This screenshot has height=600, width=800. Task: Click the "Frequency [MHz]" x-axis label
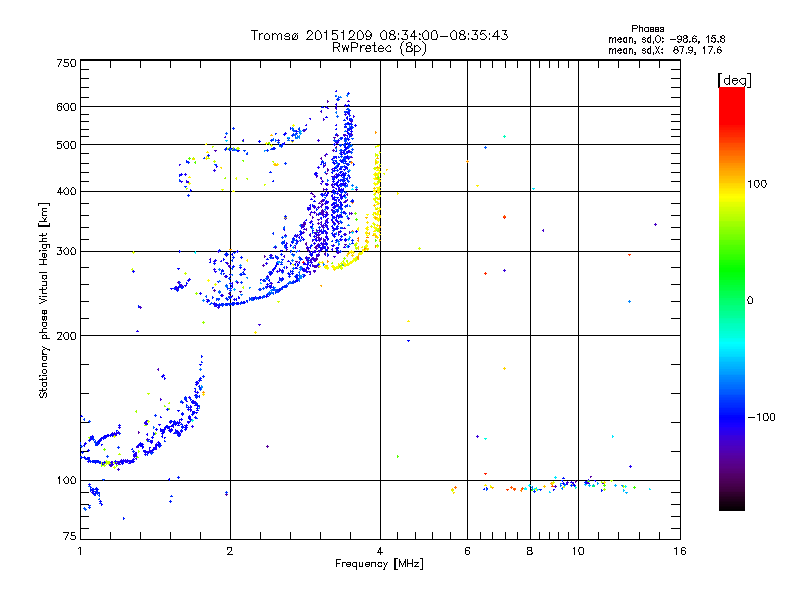(379, 564)
